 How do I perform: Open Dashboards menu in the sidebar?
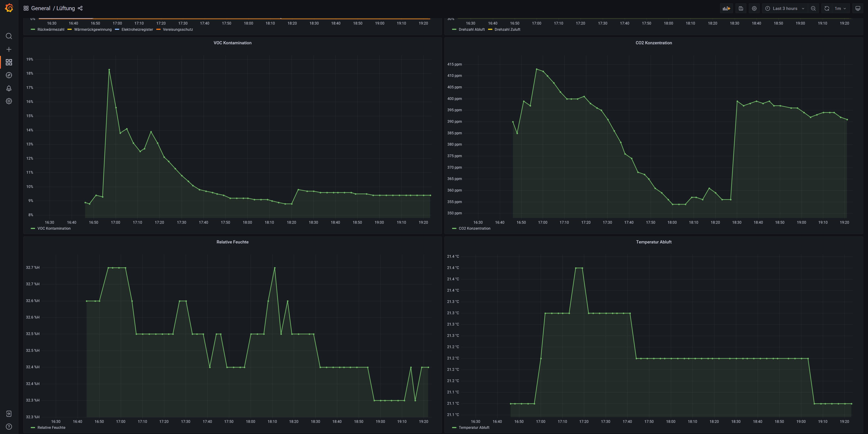point(9,62)
